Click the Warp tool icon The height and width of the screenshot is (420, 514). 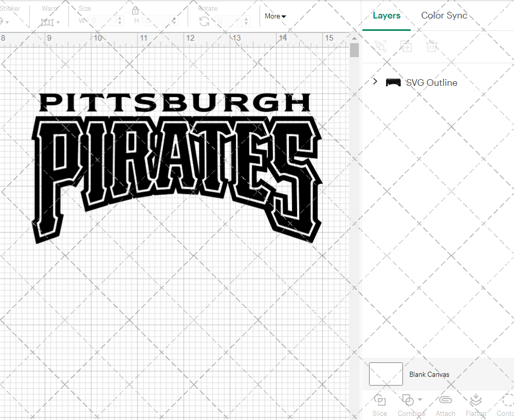(47, 23)
